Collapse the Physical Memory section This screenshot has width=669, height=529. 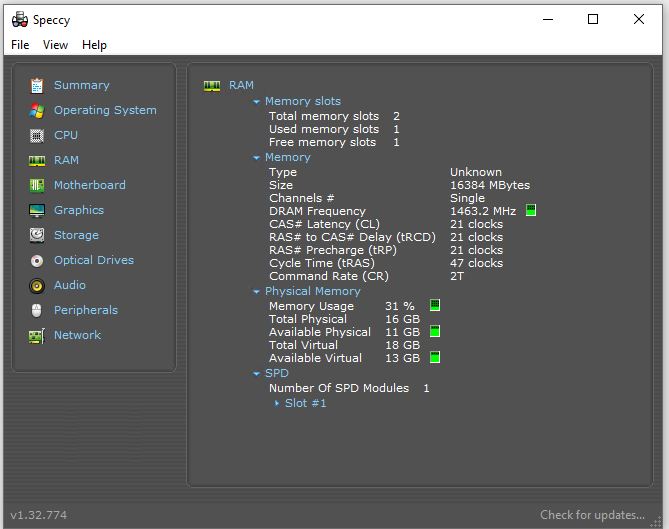pos(256,292)
